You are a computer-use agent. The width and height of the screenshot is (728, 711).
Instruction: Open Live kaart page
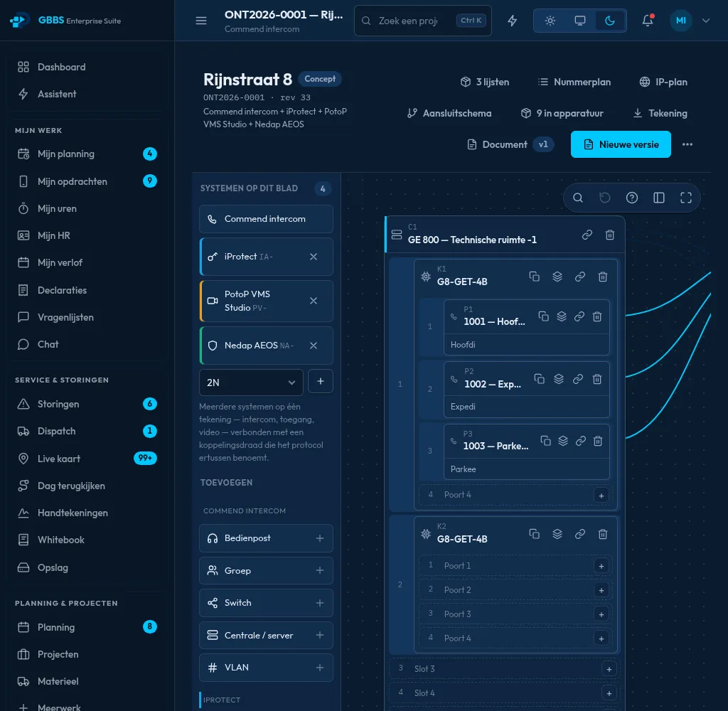coord(87,459)
